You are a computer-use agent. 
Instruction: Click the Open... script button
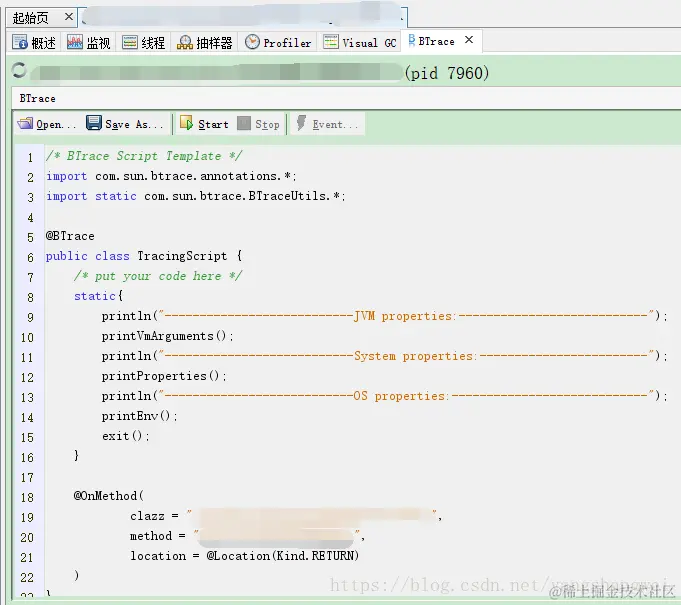(x=47, y=124)
